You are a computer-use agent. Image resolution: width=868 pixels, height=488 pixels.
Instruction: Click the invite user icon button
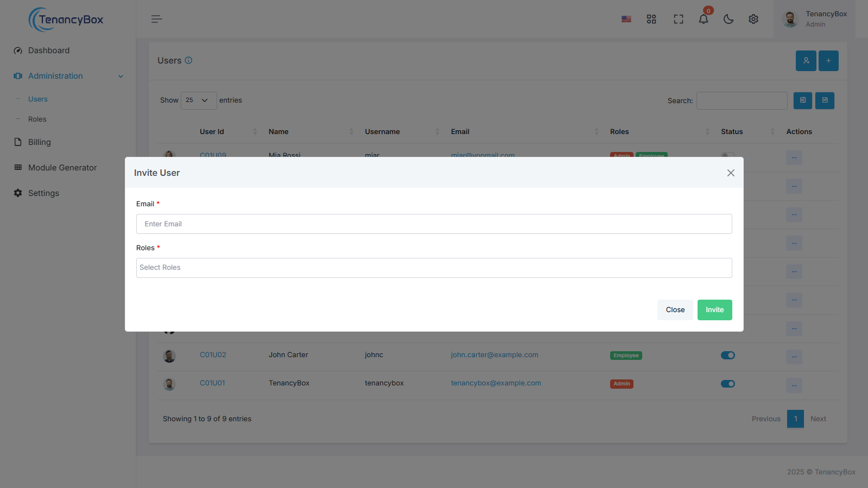pos(806,61)
